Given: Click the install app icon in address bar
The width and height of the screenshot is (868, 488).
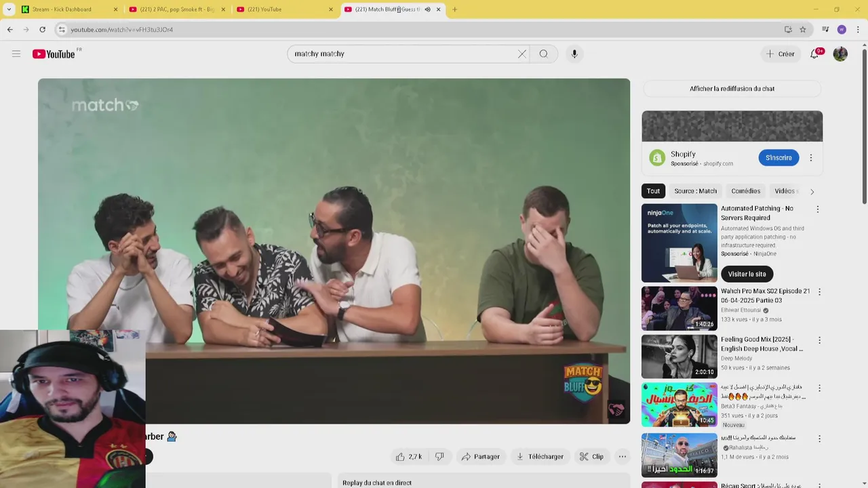Looking at the screenshot, I should click(x=788, y=29).
